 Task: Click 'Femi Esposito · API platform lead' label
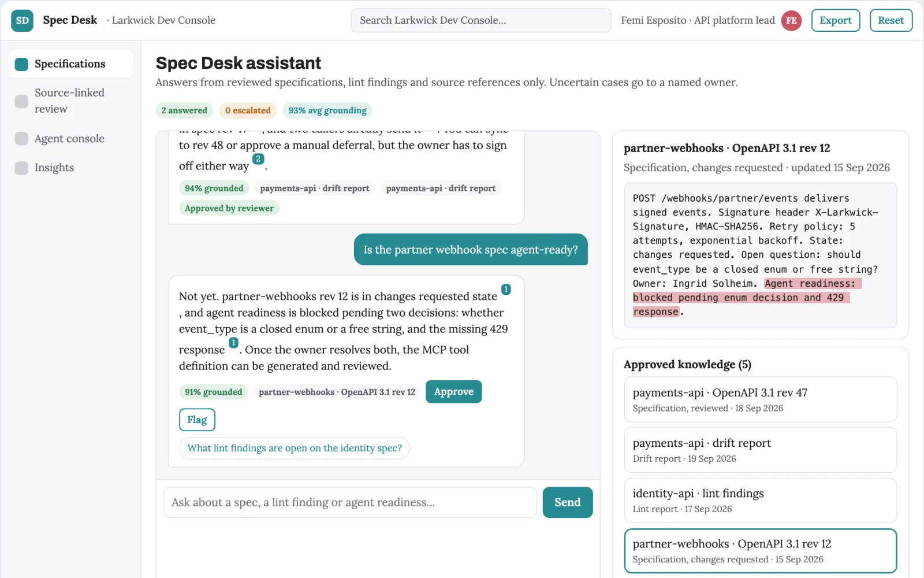(x=698, y=20)
